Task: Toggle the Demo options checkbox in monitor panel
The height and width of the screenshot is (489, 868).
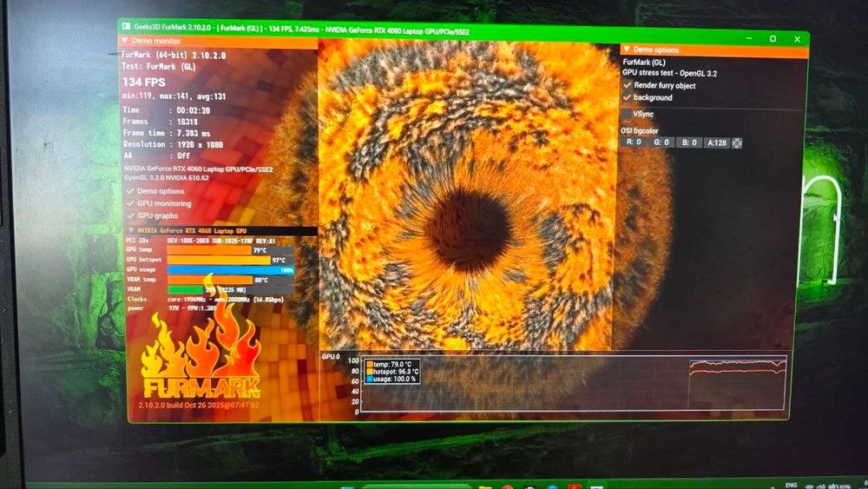Action: click(x=131, y=191)
